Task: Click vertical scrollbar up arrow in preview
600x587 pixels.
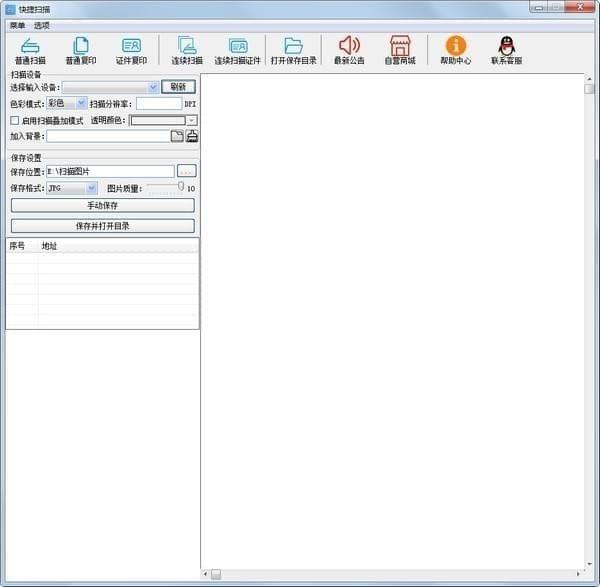Action: point(589,79)
